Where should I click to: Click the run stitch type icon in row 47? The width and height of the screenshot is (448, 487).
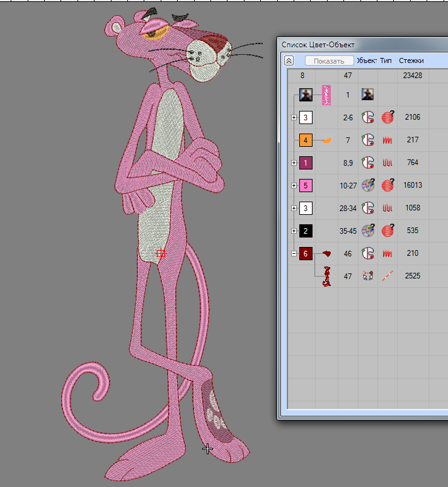[388, 276]
